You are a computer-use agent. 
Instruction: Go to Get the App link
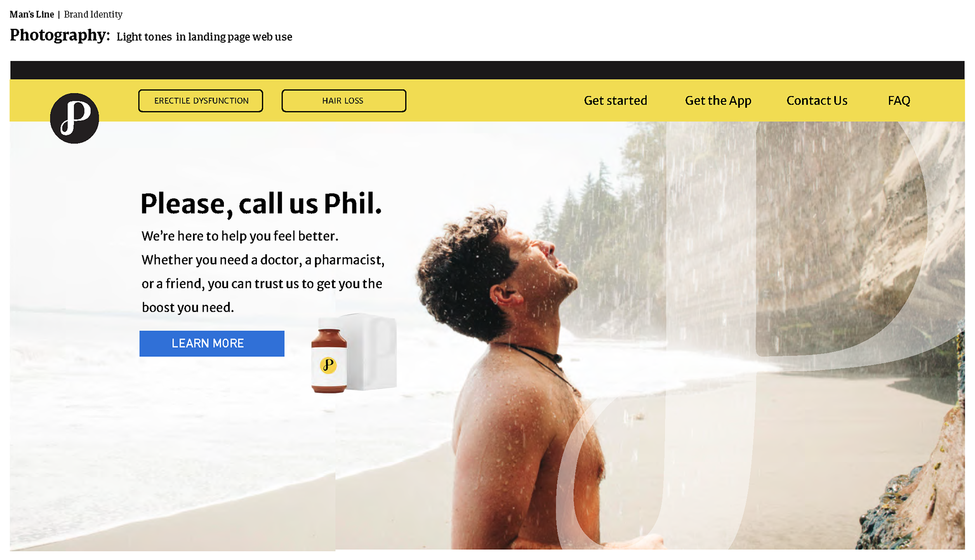point(718,101)
